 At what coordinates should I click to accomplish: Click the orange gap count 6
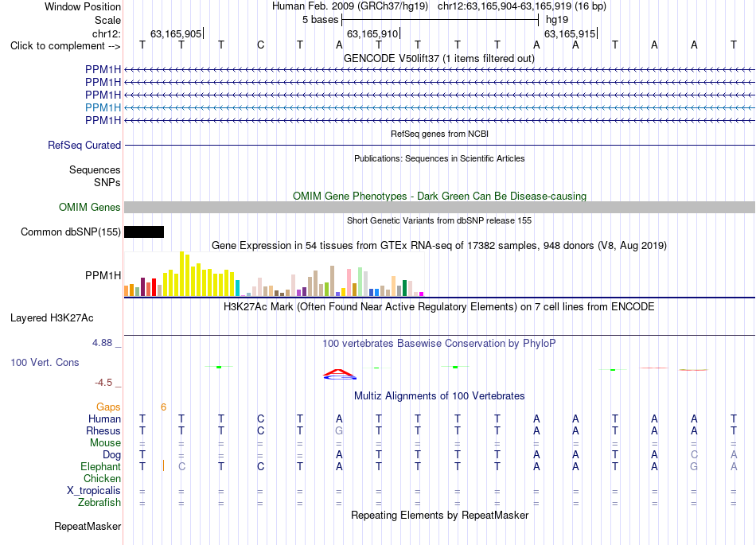[x=163, y=407]
